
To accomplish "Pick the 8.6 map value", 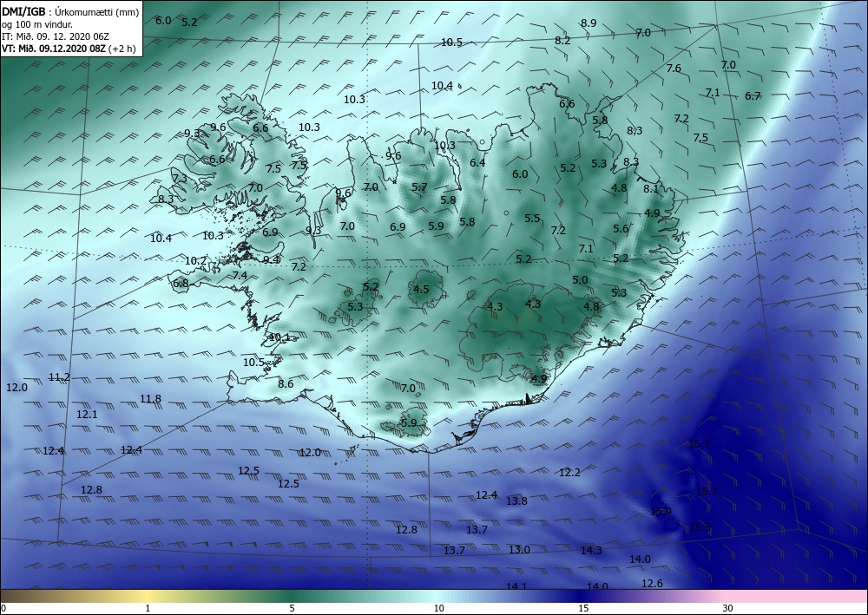I will [286, 383].
